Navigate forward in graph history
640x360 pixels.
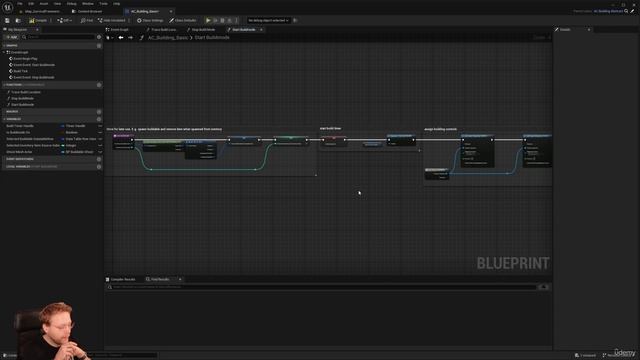pyautogui.click(x=130, y=38)
